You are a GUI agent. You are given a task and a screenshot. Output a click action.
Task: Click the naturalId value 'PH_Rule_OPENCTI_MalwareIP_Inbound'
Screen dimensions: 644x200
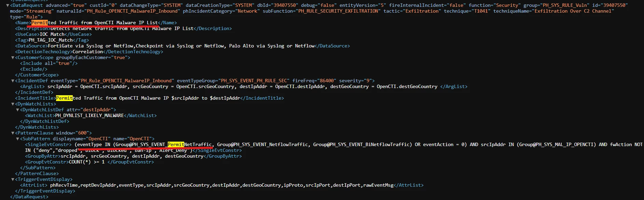132,11
